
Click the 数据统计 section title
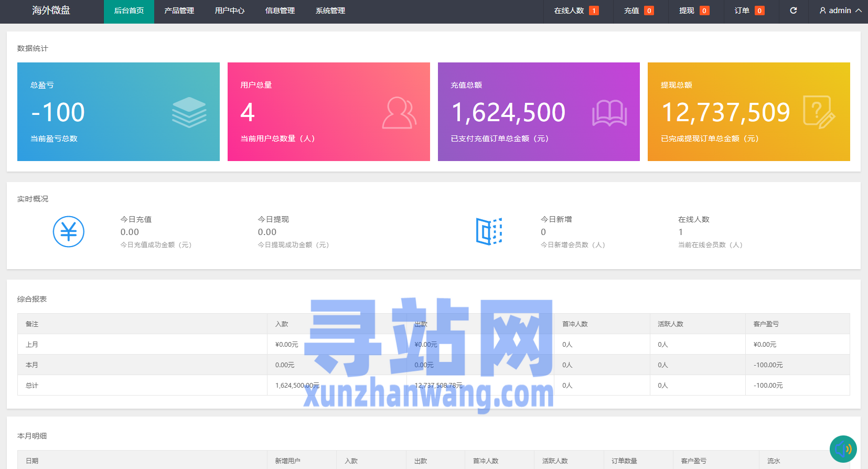coord(33,48)
